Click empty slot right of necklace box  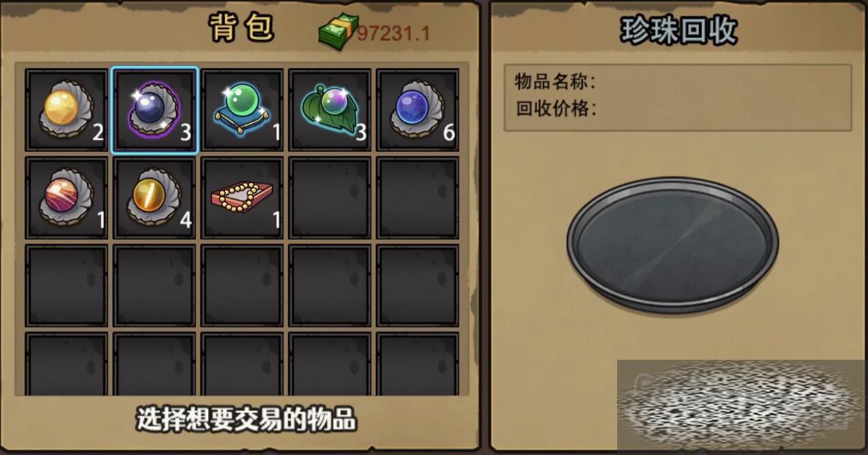pyautogui.click(x=330, y=197)
